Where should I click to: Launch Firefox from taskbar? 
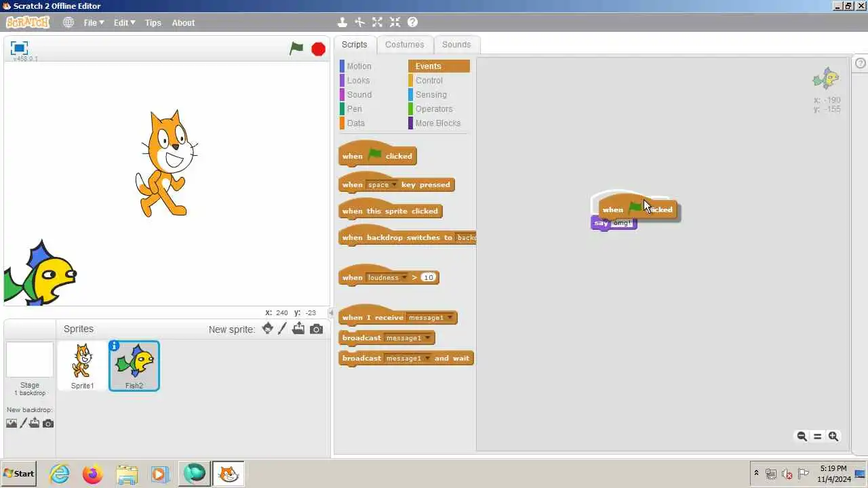coord(92,473)
